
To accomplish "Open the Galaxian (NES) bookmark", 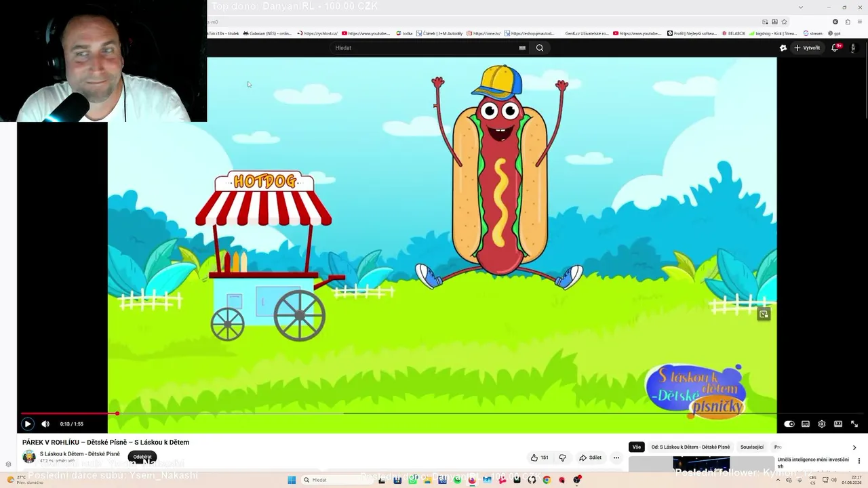I will 267,33.
